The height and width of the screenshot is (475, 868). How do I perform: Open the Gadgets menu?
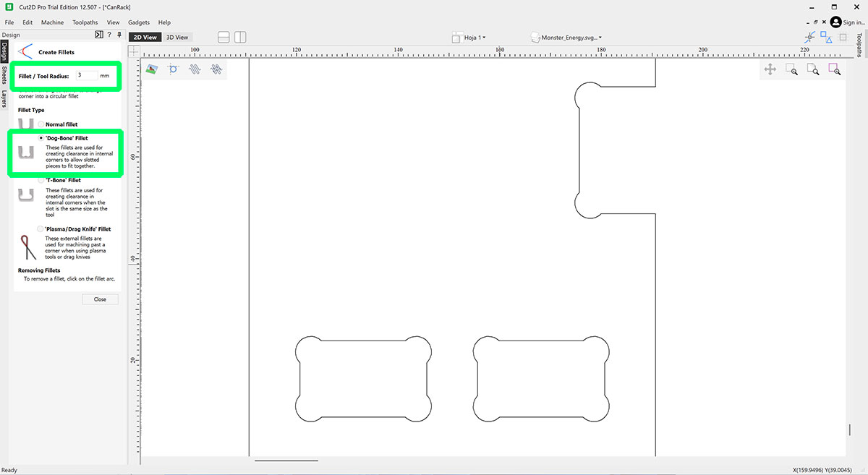[139, 22]
